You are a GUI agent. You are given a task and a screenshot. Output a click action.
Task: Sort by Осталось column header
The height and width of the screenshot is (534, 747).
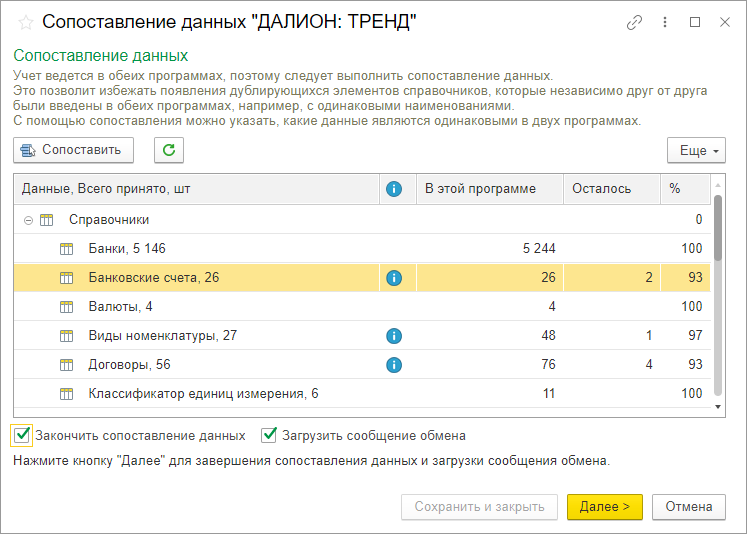pyautogui.click(x=612, y=189)
